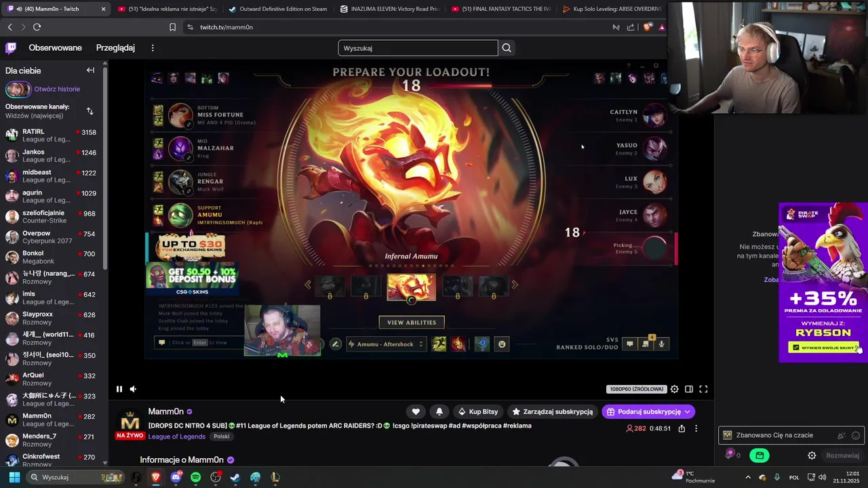This screenshot has height=488, width=868.
Task: Open the Przeglądaj tab
Action: pyautogui.click(x=115, y=48)
